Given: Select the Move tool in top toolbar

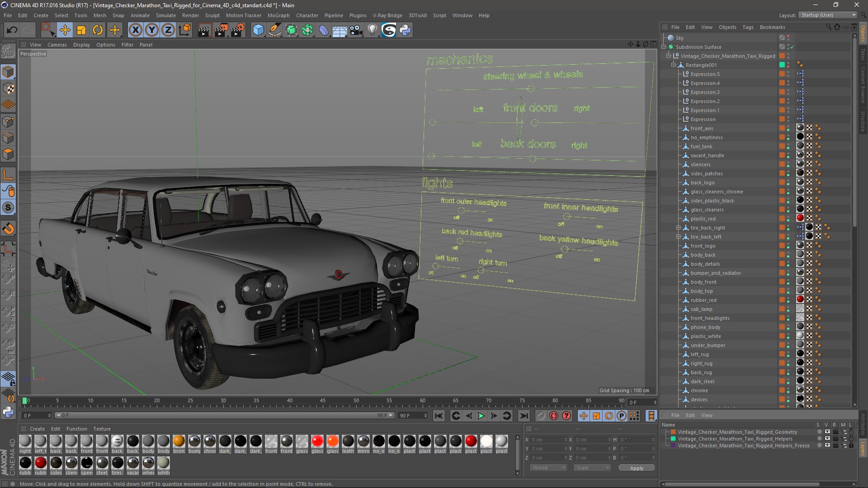Looking at the screenshot, I should coord(65,30).
